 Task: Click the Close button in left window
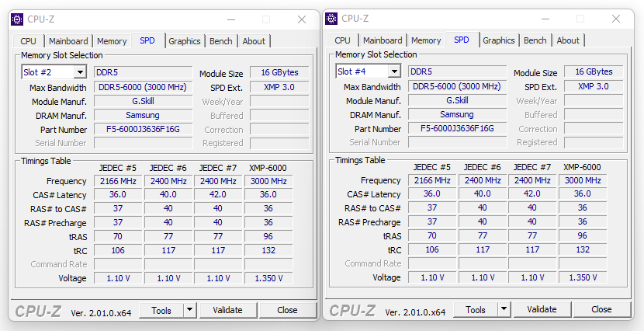pos(288,311)
